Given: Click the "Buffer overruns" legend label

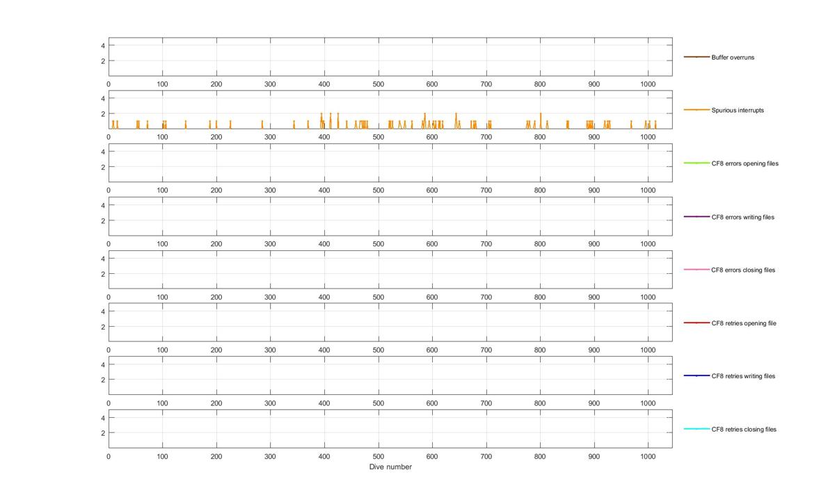Looking at the screenshot, I should point(733,58).
